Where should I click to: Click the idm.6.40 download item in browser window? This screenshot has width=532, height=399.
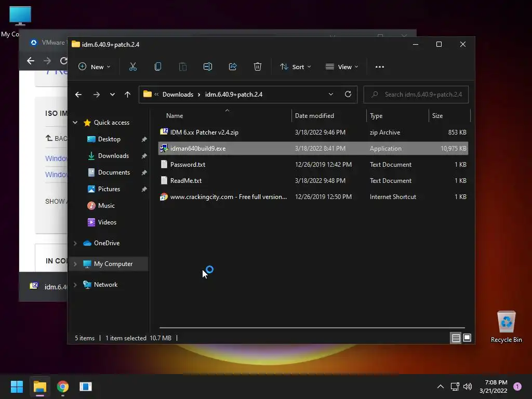coord(48,287)
